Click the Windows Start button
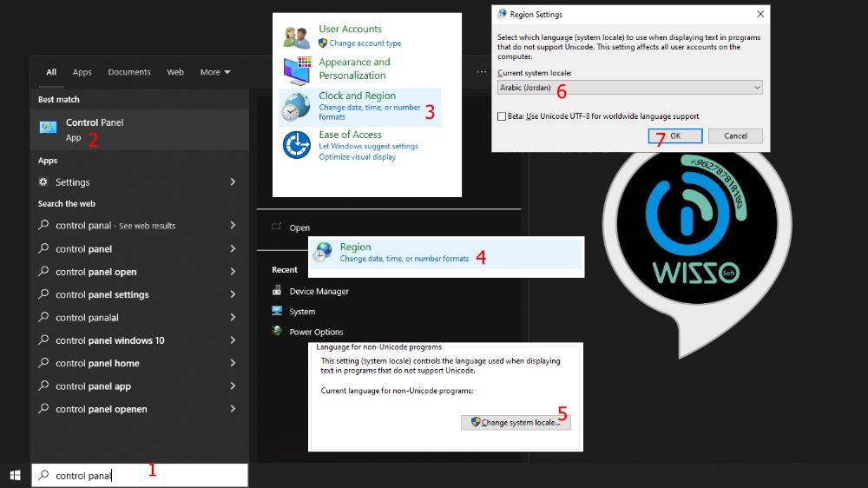Viewport: 868px width, 488px height. [x=15, y=475]
